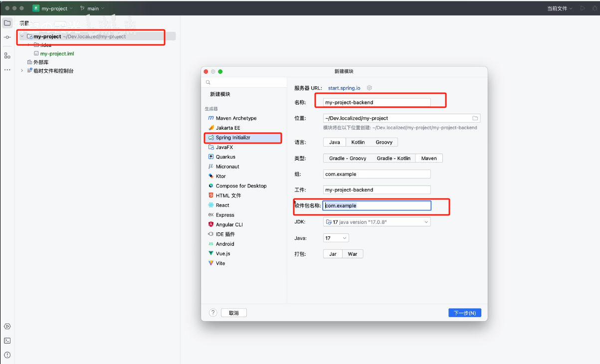
Task: Click the 下一步(N) button
Action: coord(465,313)
